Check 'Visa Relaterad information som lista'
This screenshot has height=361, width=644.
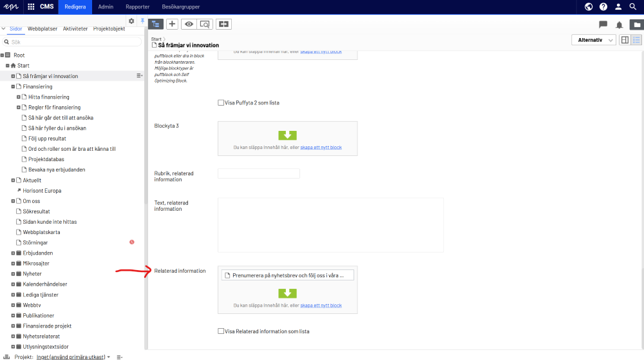[x=221, y=331]
